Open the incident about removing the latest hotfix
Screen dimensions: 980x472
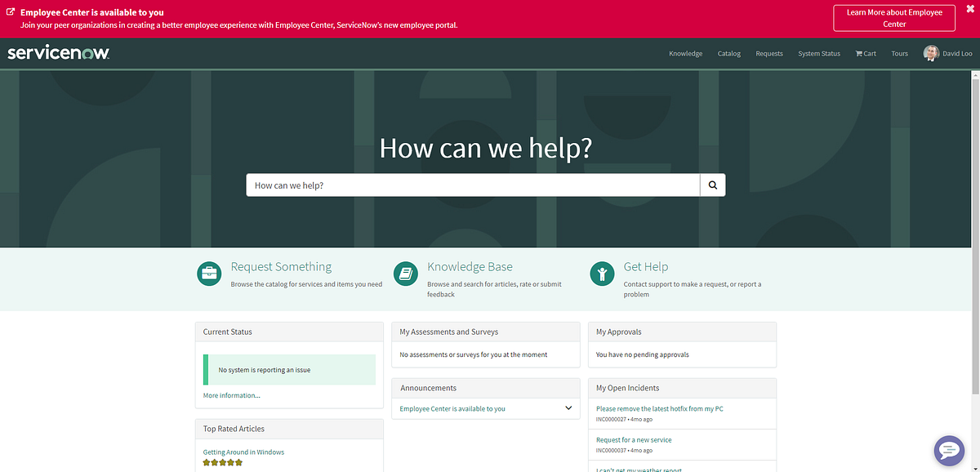click(658, 408)
